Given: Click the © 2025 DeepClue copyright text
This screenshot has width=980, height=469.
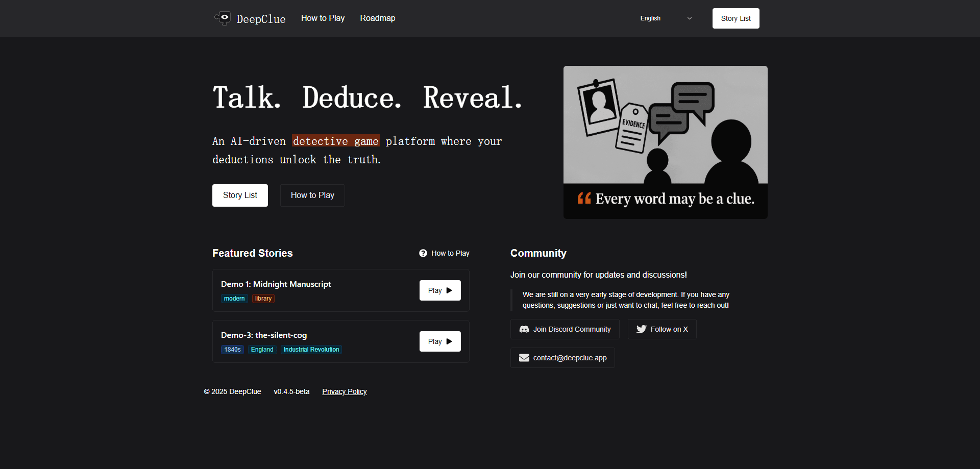Looking at the screenshot, I should pos(233,391).
